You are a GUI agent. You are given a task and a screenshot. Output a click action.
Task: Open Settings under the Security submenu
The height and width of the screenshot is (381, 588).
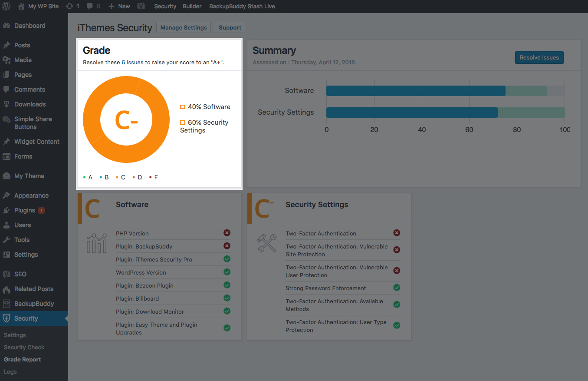15,335
